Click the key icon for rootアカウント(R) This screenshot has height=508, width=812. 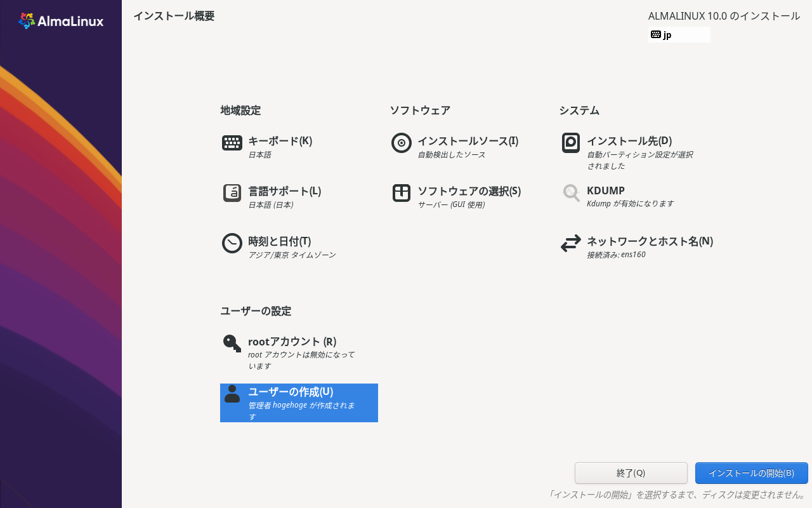[x=232, y=344]
